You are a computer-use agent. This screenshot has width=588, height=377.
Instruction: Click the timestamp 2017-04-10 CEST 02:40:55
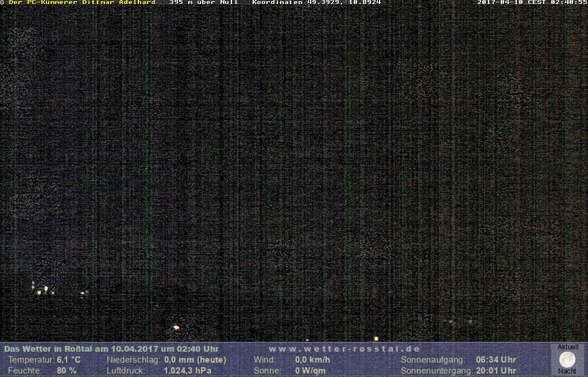click(x=532, y=3)
